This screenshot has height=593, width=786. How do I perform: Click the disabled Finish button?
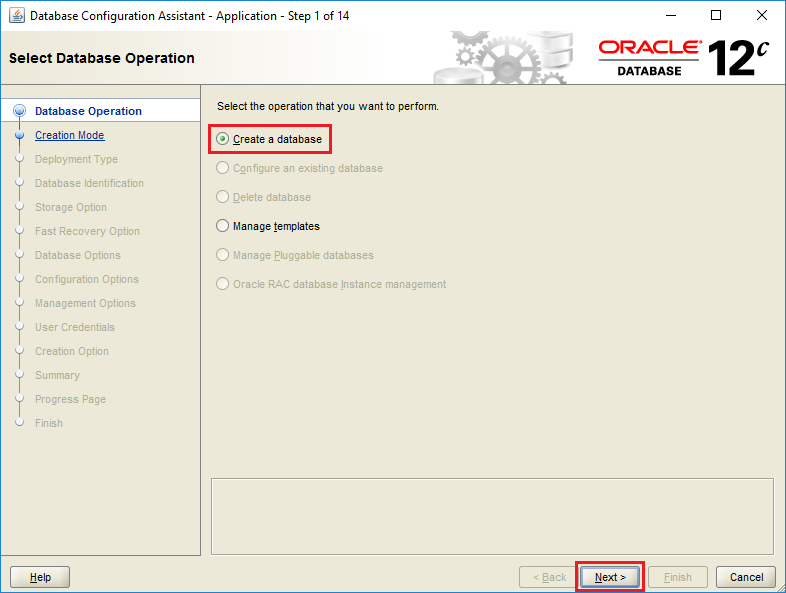678,577
